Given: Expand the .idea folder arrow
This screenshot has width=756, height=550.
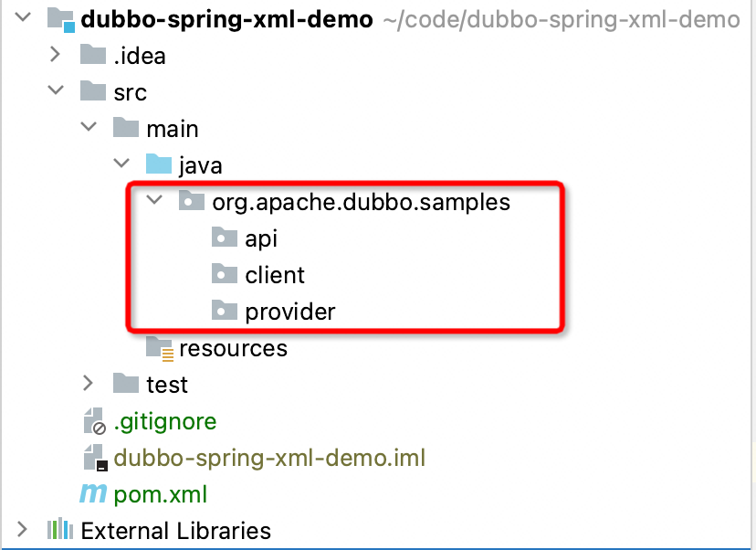Looking at the screenshot, I should pos(56,56).
